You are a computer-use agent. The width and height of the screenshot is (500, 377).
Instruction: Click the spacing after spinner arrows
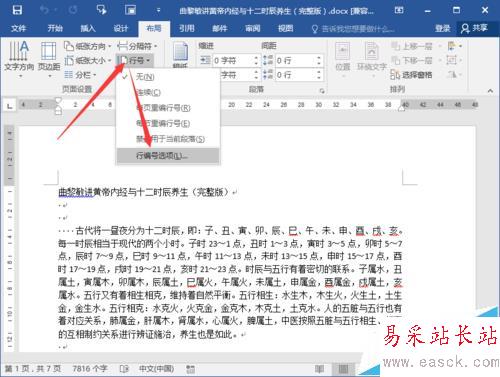[x=319, y=75]
